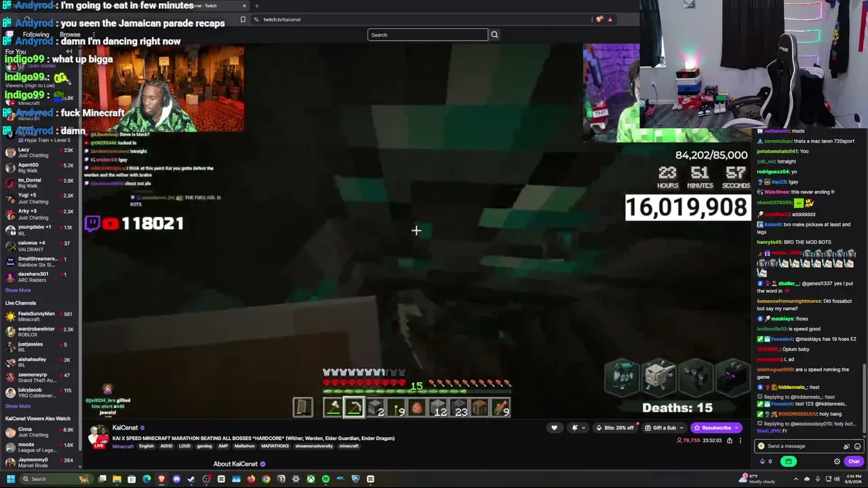Image resolution: width=868 pixels, height=488 pixels.
Task: Open FeelsSunnyMan's Minecraft channel
Action: (40, 317)
